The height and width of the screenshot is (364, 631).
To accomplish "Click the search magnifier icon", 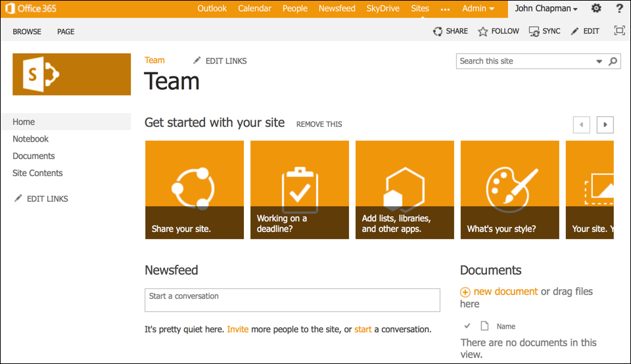I will point(613,61).
